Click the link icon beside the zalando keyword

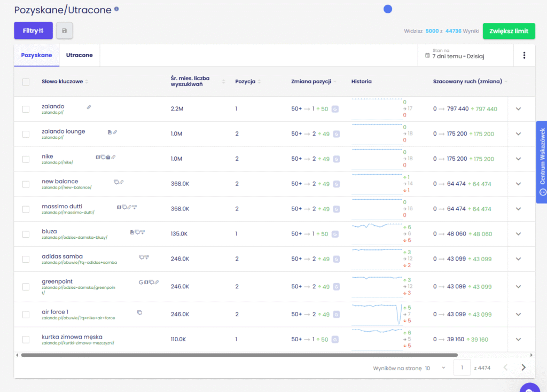pos(89,107)
